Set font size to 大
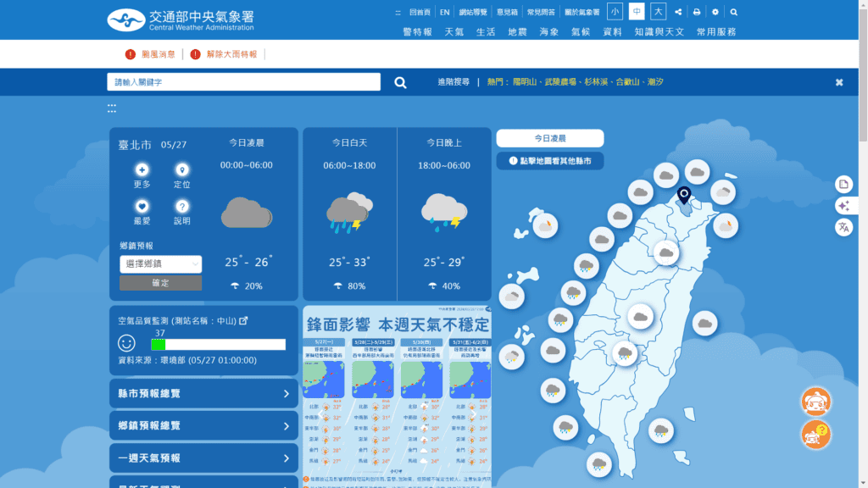Viewport: 868px width, 488px height. pos(658,12)
